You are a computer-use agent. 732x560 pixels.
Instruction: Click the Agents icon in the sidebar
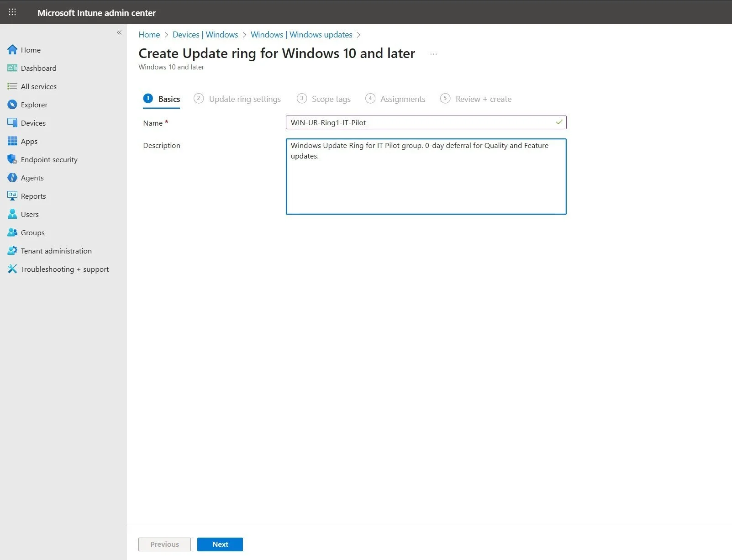click(12, 178)
